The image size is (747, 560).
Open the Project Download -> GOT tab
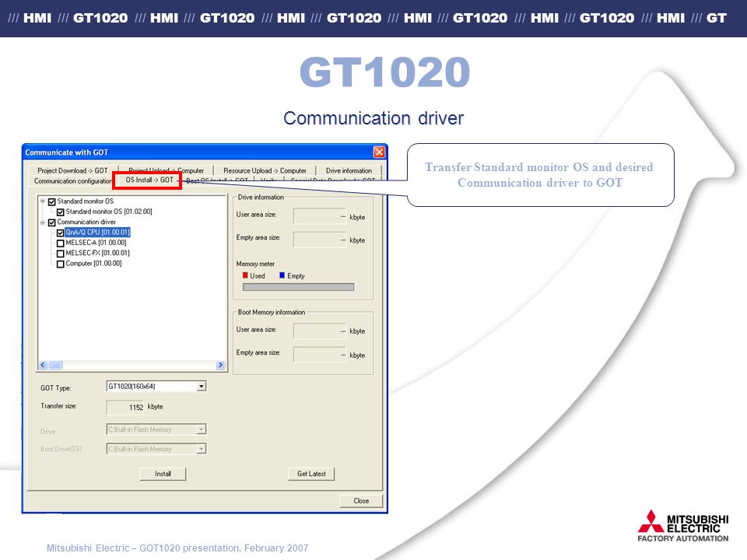(x=72, y=170)
